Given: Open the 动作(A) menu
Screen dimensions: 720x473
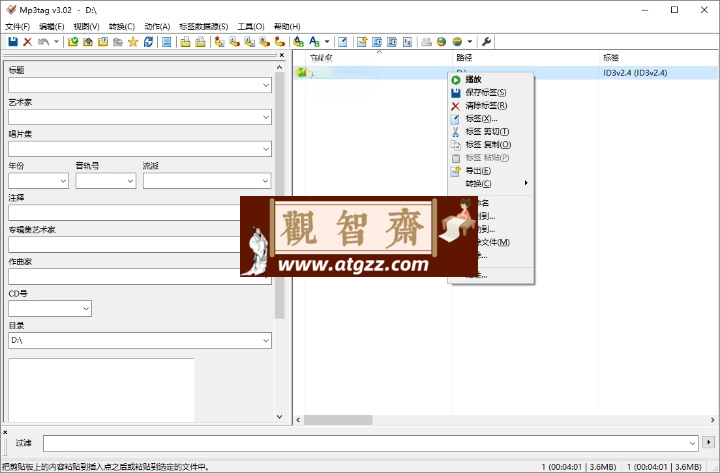Looking at the screenshot, I should pyautogui.click(x=157, y=26).
